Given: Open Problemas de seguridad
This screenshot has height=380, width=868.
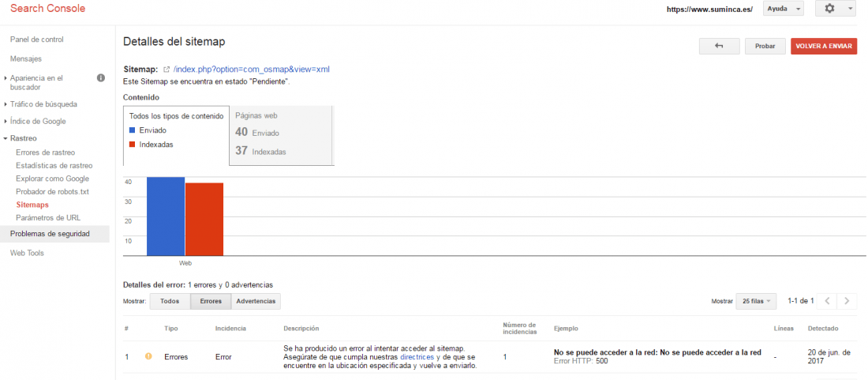Looking at the screenshot, I should 54,234.
